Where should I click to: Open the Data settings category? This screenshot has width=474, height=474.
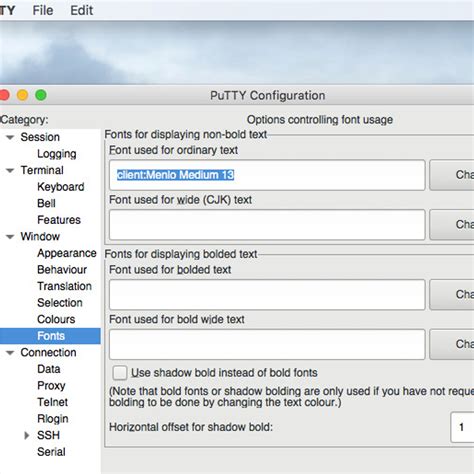49,369
